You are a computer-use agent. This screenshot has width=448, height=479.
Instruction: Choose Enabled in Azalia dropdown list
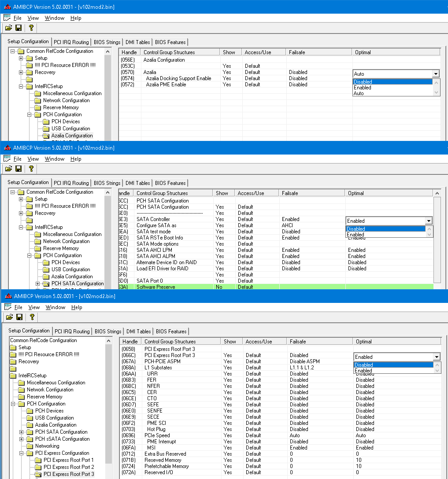[x=392, y=88]
